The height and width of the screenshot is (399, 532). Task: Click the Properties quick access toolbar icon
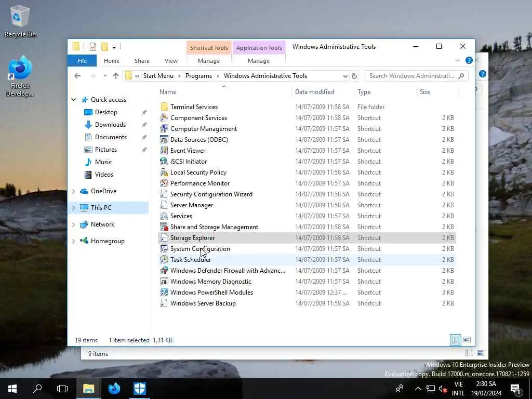click(92, 47)
